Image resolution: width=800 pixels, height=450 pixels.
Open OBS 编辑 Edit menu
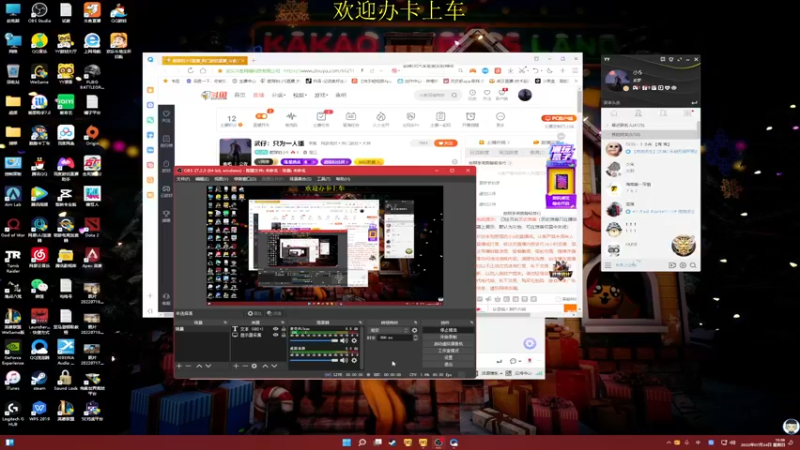202,179
